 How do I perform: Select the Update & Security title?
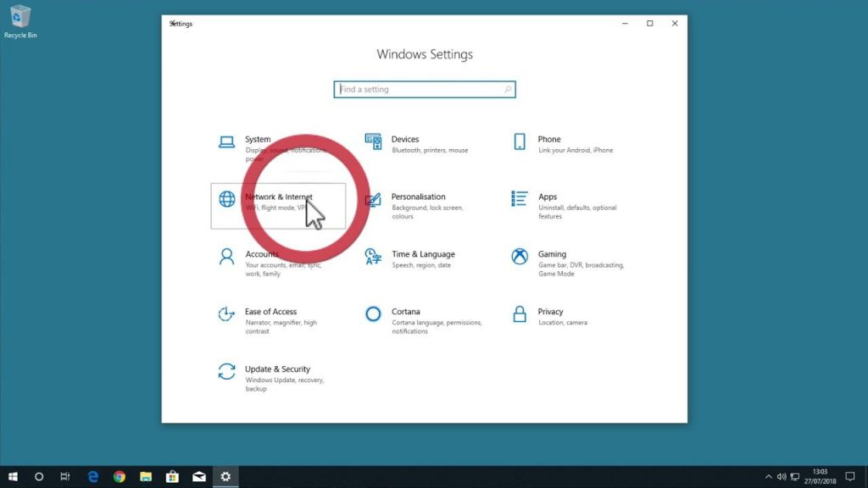[x=277, y=369]
